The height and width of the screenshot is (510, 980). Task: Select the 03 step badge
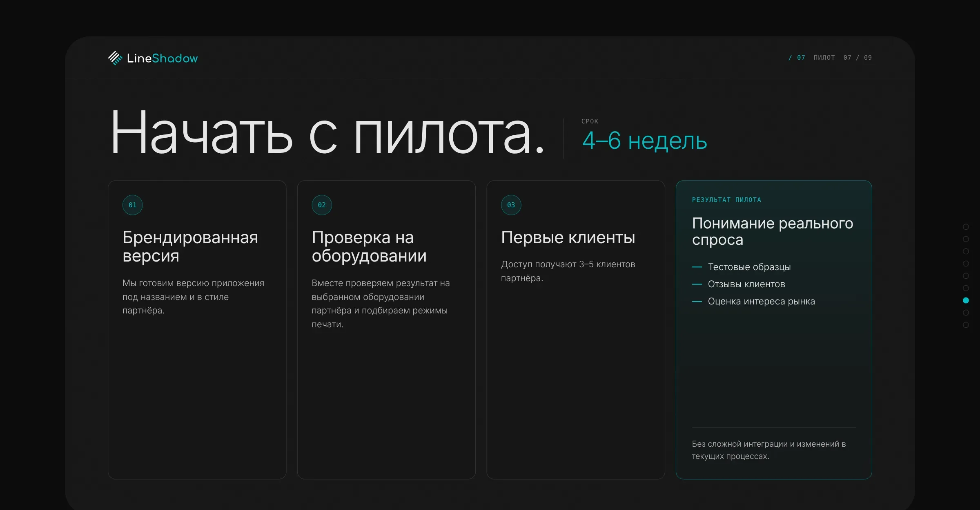[x=511, y=205]
